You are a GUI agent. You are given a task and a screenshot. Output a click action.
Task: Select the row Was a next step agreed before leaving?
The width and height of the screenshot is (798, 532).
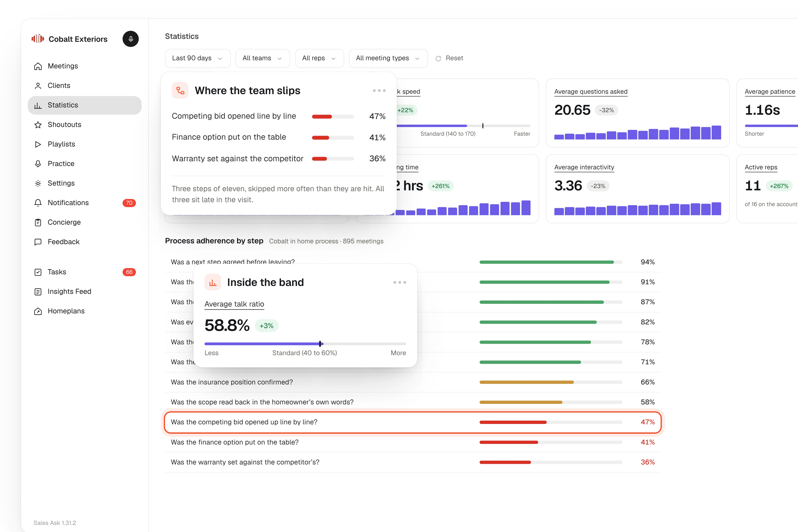[413, 262]
